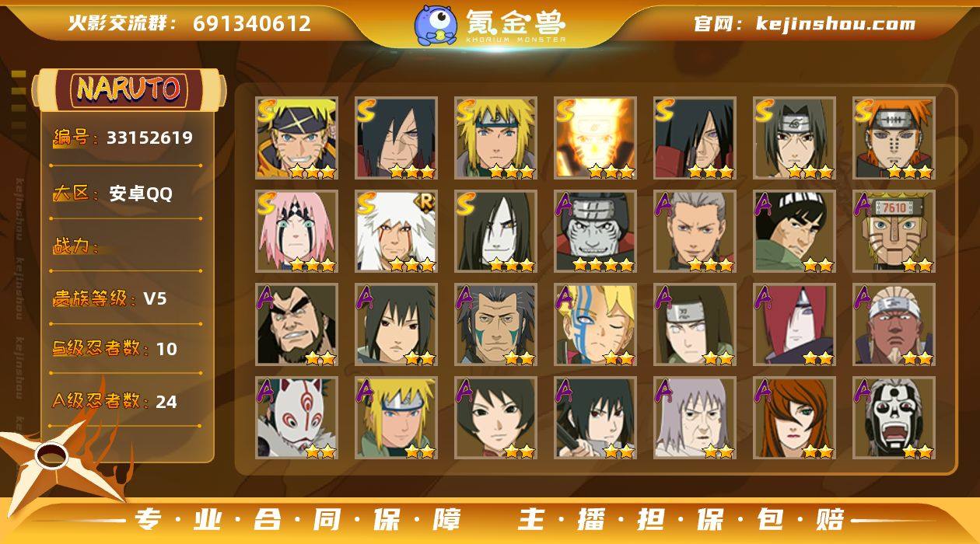Click the red-haired Nagato A-rank portrait
Screen dimensions: 980x544
coord(794,325)
